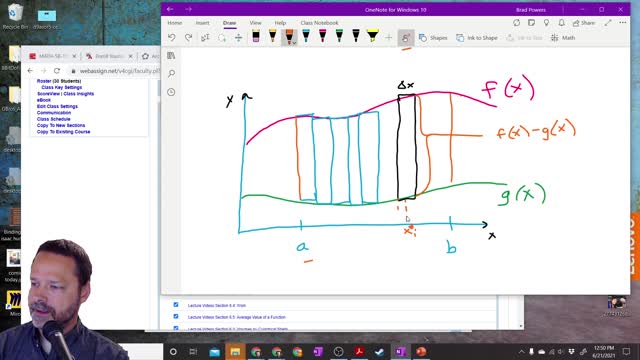
Task: Toggle Draw with Touch mode
Action: click(x=406, y=38)
